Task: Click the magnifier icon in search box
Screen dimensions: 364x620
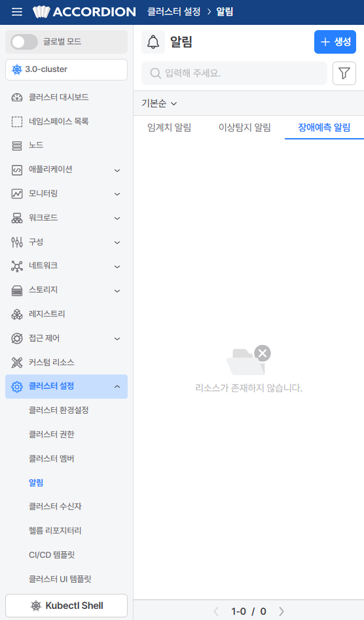Action: click(x=155, y=73)
